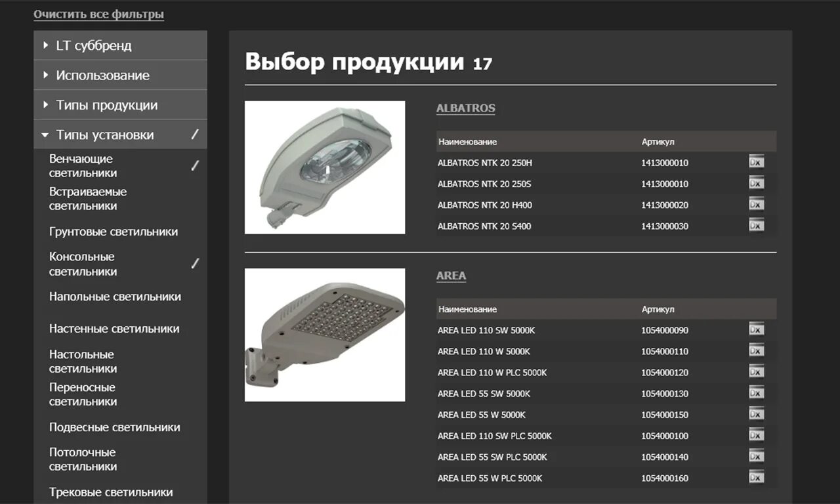Viewport: 840px width, 504px height.
Task: Open the ALBATROS product page link
Action: point(465,108)
